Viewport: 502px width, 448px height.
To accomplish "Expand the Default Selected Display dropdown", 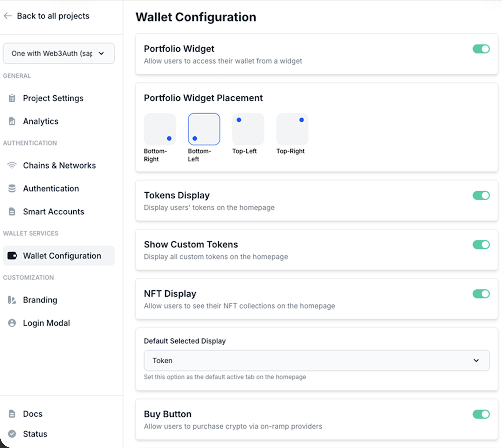I will 316,361.
